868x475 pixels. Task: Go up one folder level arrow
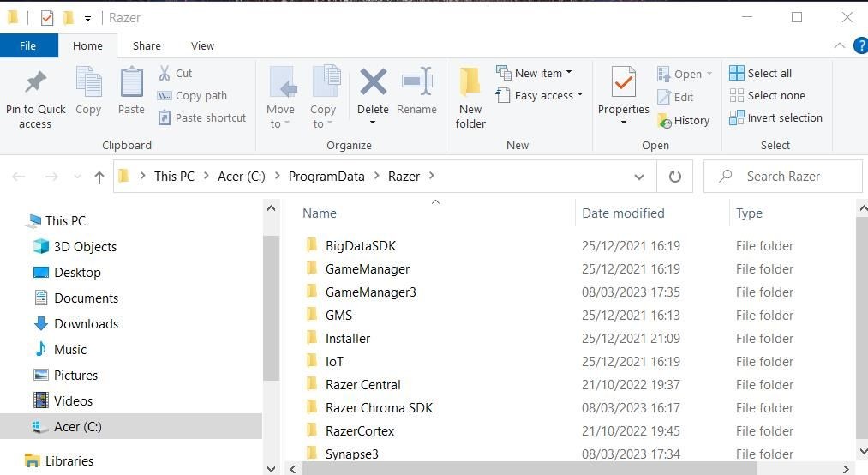point(99,177)
